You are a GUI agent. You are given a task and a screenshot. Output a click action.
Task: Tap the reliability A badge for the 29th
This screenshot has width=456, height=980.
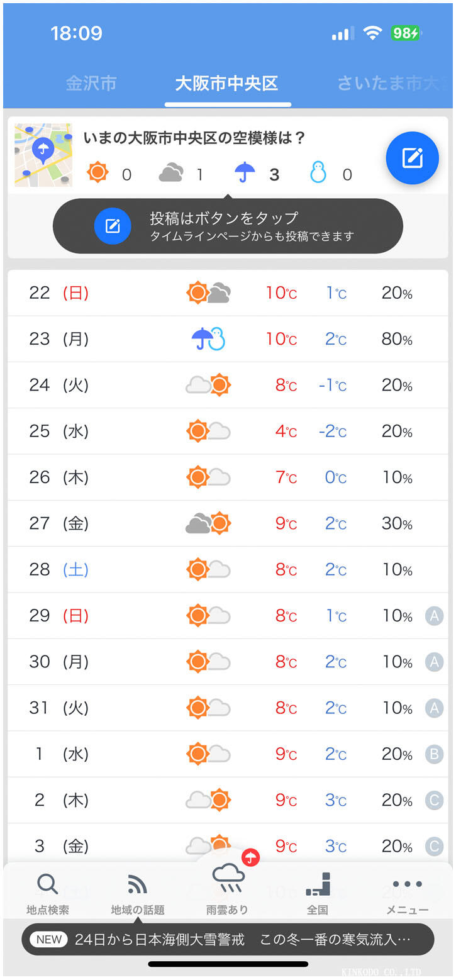(x=434, y=616)
